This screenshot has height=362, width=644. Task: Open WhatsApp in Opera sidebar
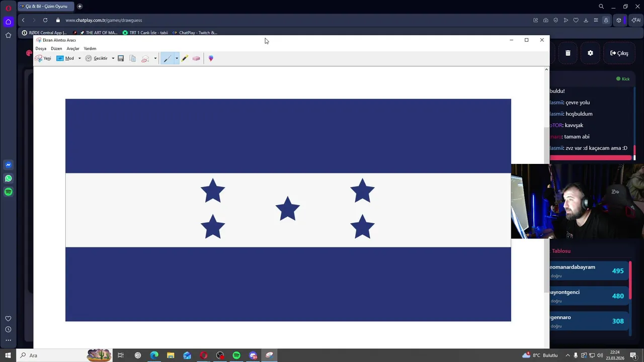(8, 178)
